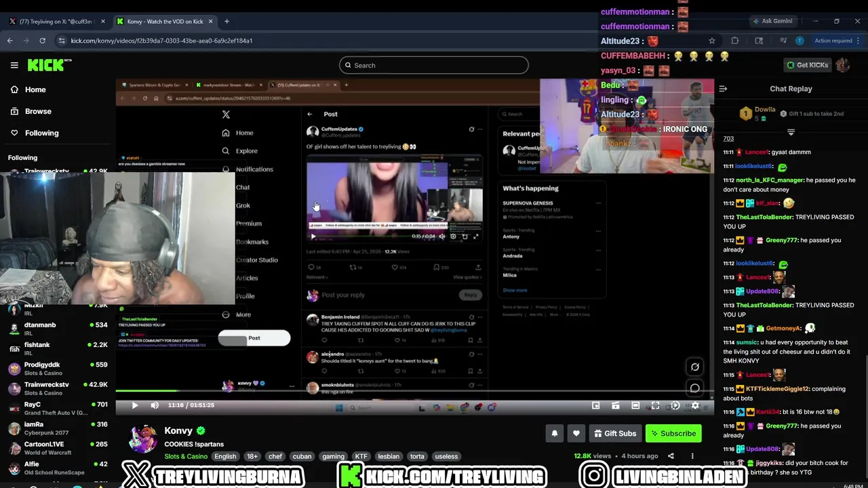Viewport: 868px width, 488px height.
Task: Open Chrome profile T avatar
Action: (x=800, y=41)
